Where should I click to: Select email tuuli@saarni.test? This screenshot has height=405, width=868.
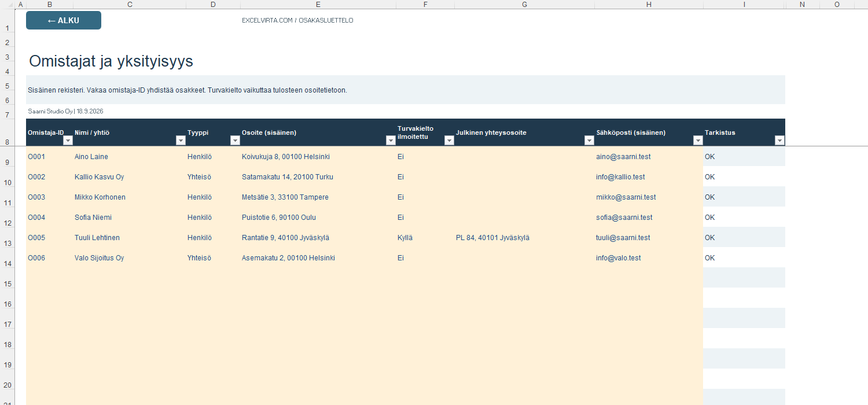coord(649,238)
